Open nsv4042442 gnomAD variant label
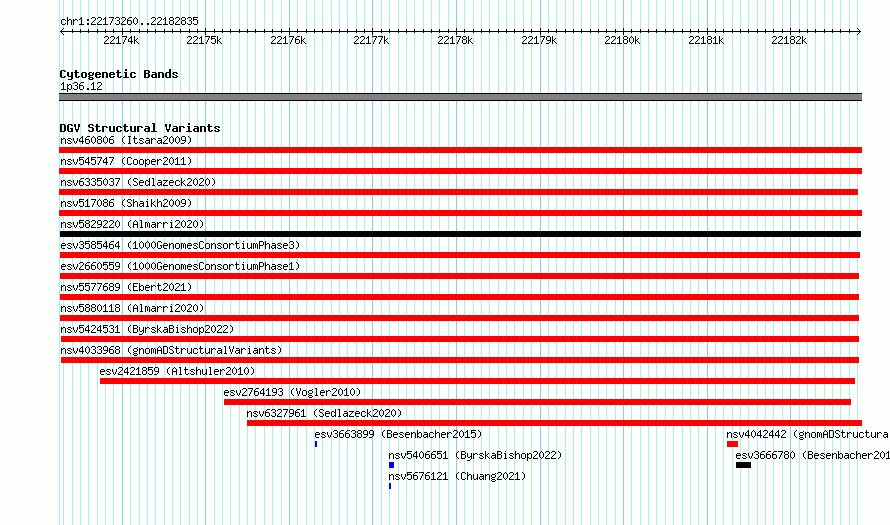 (808, 434)
